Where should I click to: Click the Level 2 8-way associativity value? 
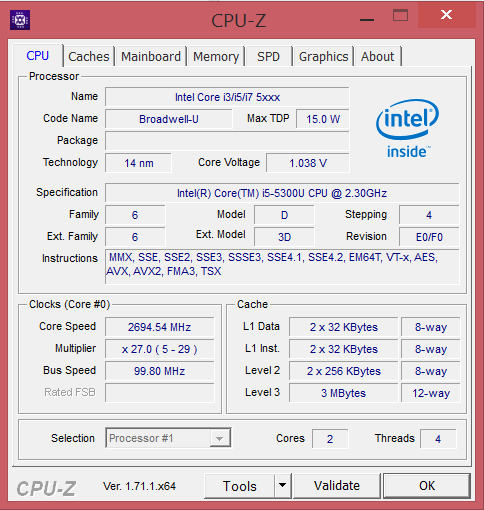tap(431, 371)
